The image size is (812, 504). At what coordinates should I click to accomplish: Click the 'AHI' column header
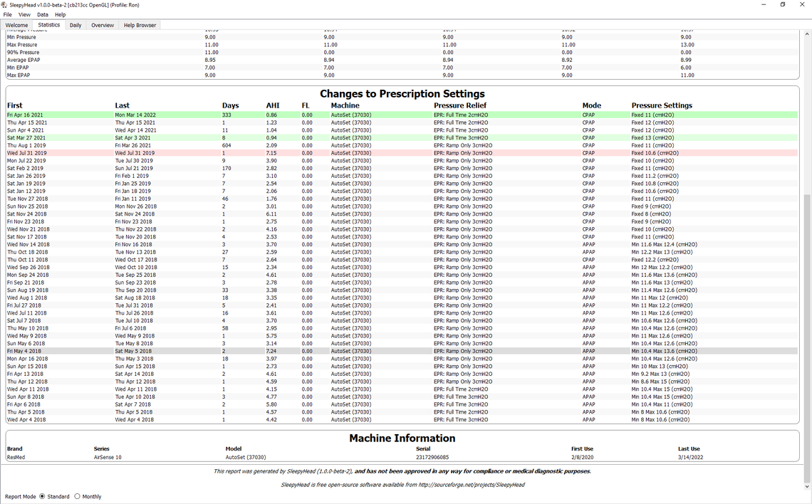coord(273,105)
